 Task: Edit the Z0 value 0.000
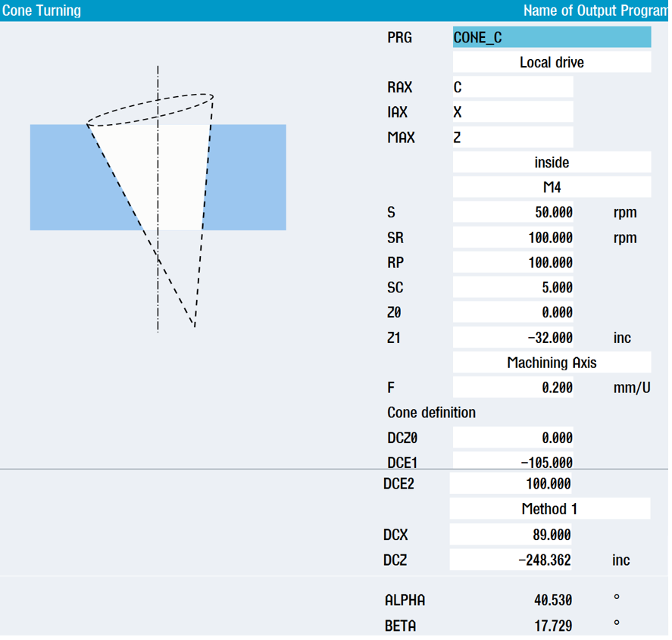coord(513,312)
